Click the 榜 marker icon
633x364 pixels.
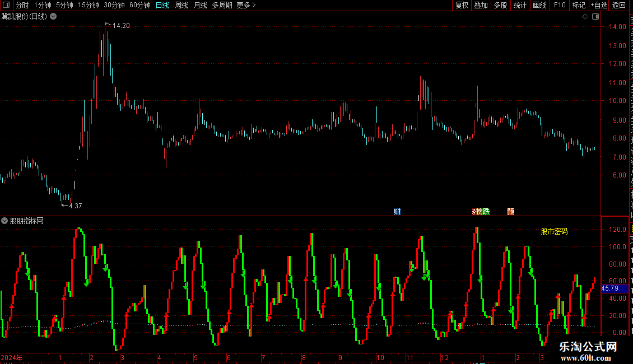479,212
